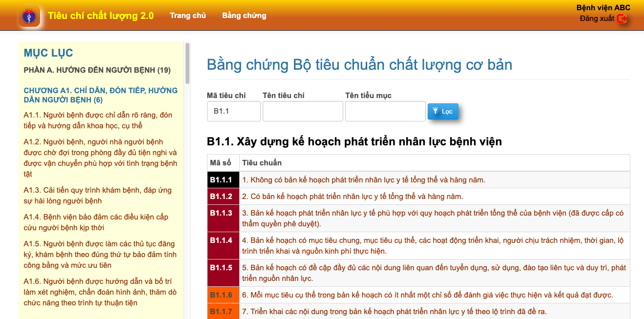Click the Tên tiêu chí text field

(303, 111)
